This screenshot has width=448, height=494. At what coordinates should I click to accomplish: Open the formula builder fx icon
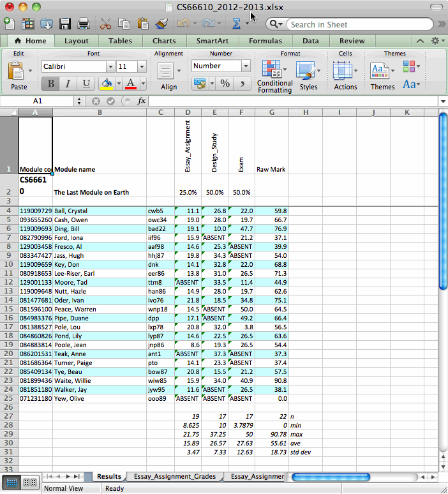pos(142,101)
